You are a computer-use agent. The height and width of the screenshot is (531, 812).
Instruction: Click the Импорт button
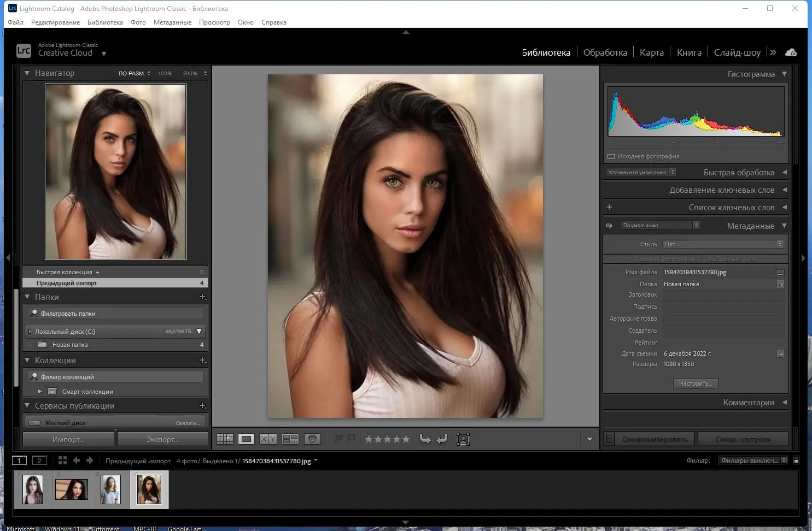pos(68,439)
